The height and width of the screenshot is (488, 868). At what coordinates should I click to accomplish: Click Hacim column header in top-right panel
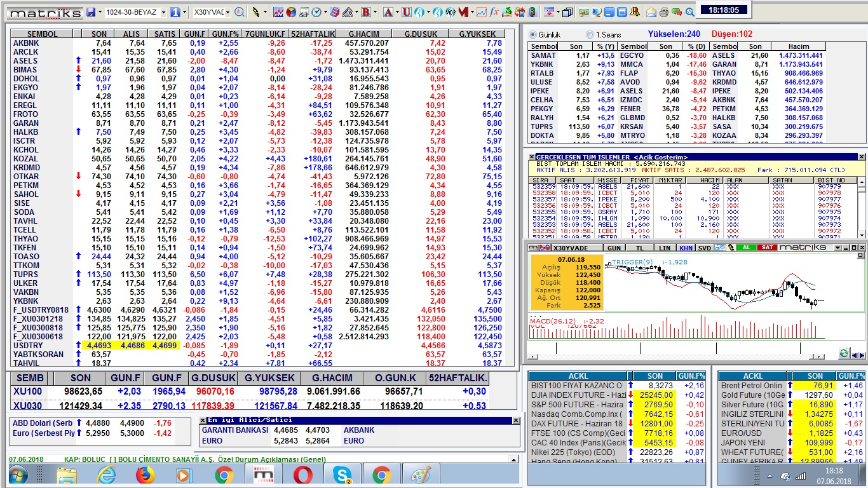point(799,46)
